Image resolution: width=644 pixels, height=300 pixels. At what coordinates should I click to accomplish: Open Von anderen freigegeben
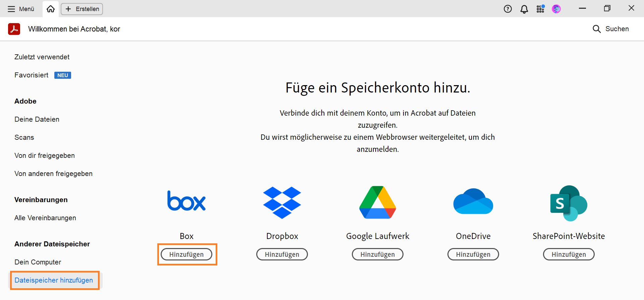pyautogui.click(x=53, y=174)
